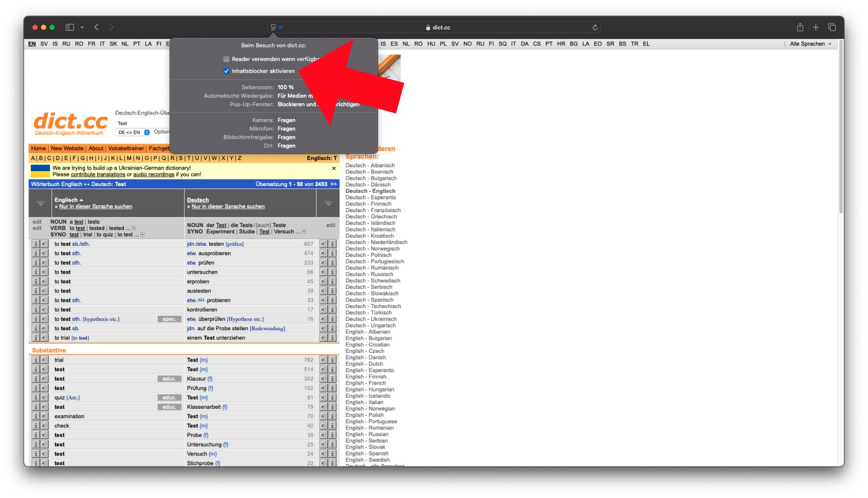Open the Seitenzoom 100 % menu
The height and width of the screenshot is (498, 868).
285,87
